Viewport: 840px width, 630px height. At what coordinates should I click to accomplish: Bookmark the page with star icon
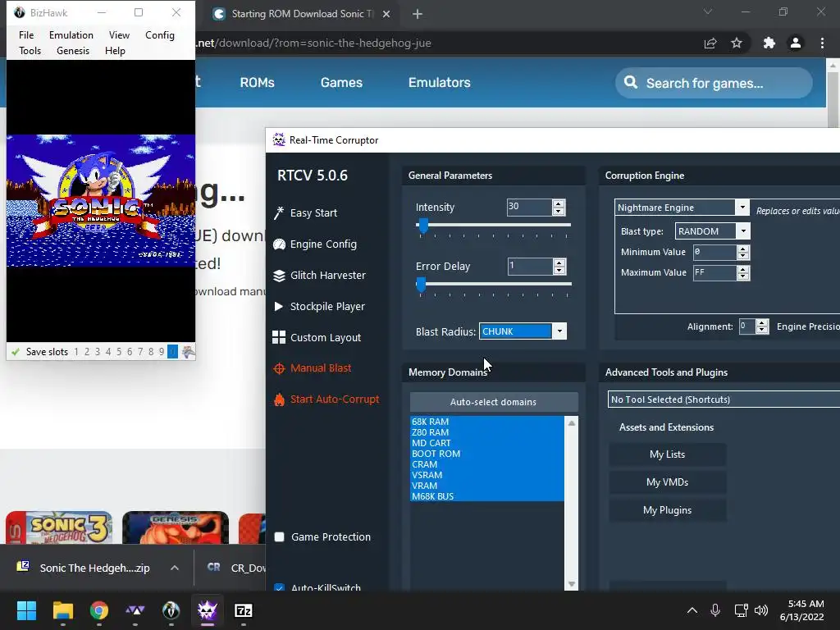pyautogui.click(x=737, y=43)
